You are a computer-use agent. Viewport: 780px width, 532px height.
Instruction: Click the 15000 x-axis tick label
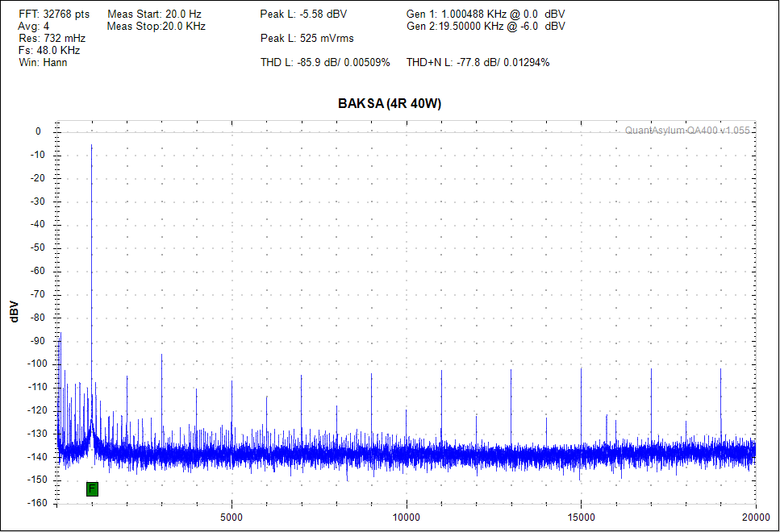point(581,517)
